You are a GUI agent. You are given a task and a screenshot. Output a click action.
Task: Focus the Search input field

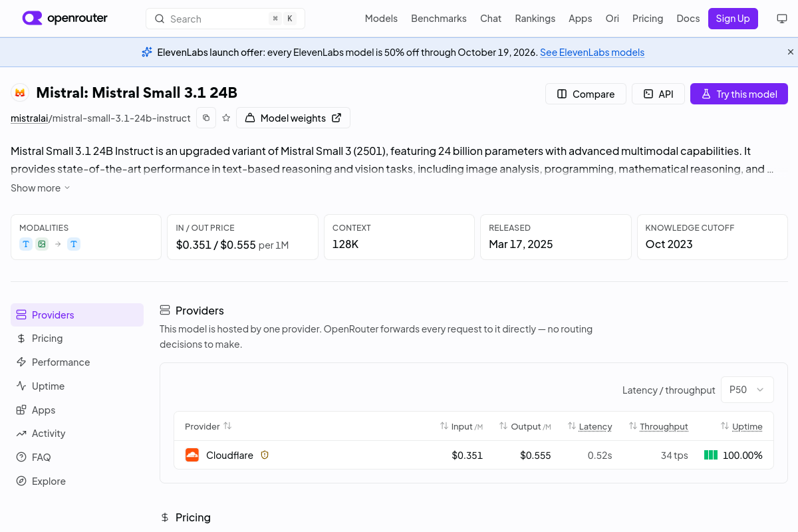point(225,19)
